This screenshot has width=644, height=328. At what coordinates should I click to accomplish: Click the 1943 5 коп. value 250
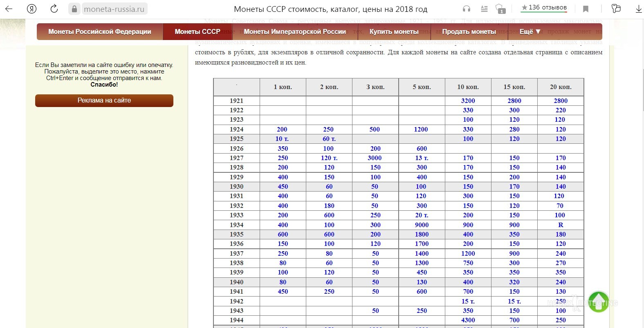click(x=422, y=310)
